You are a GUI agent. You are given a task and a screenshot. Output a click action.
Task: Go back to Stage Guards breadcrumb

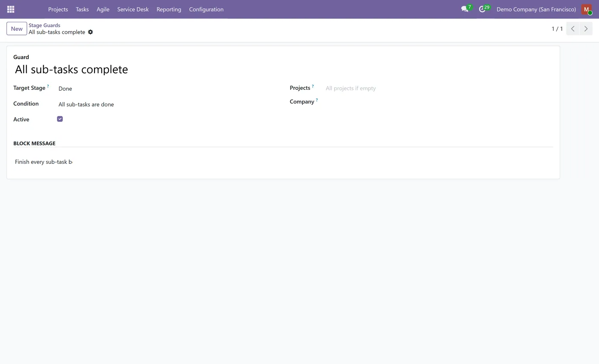44,25
